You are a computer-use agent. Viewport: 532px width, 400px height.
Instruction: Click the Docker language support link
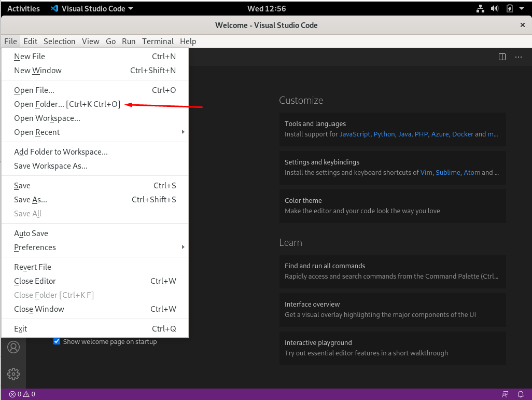tap(463, 134)
